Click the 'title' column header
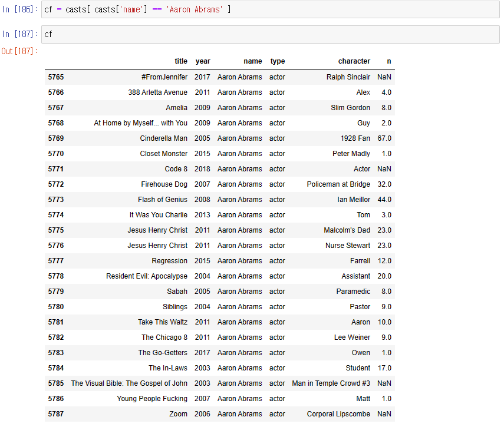The width and height of the screenshot is (504, 427). (x=181, y=61)
